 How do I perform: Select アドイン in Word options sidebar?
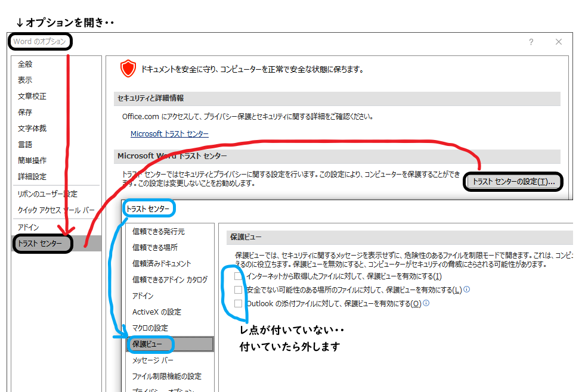(28, 228)
